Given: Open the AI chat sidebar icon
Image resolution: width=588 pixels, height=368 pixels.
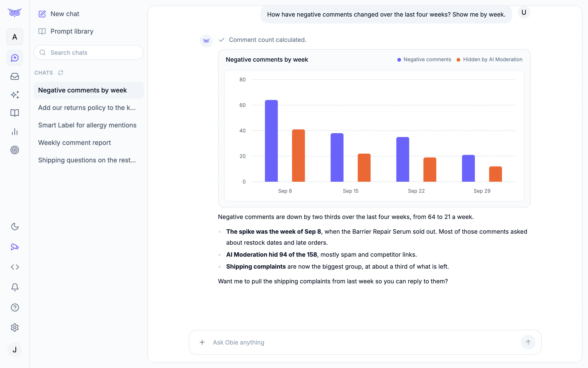Looking at the screenshot, I should (14, 58).
